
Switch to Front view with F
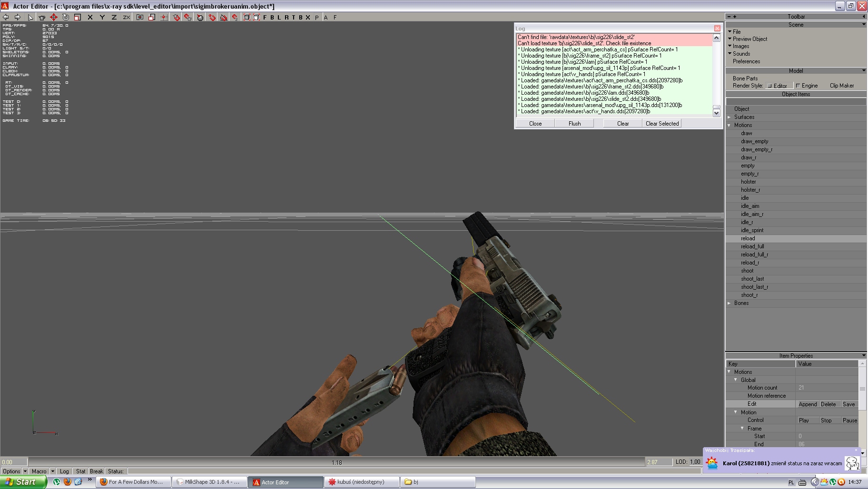point(265,17)
